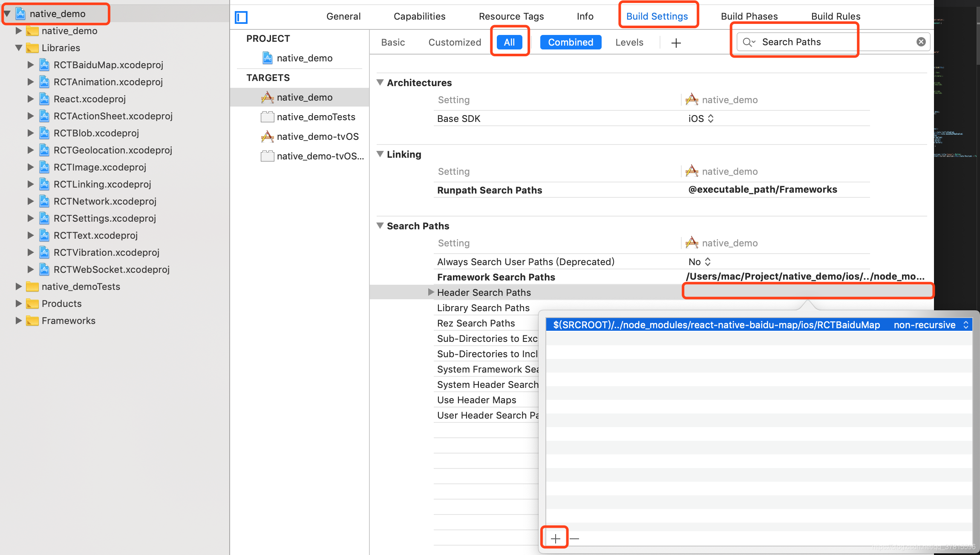Click the RCTActionSheet.xcodeproj file icon
This screenshot has width=980, height=555.
pyautogui.click(x=44, y=116)
